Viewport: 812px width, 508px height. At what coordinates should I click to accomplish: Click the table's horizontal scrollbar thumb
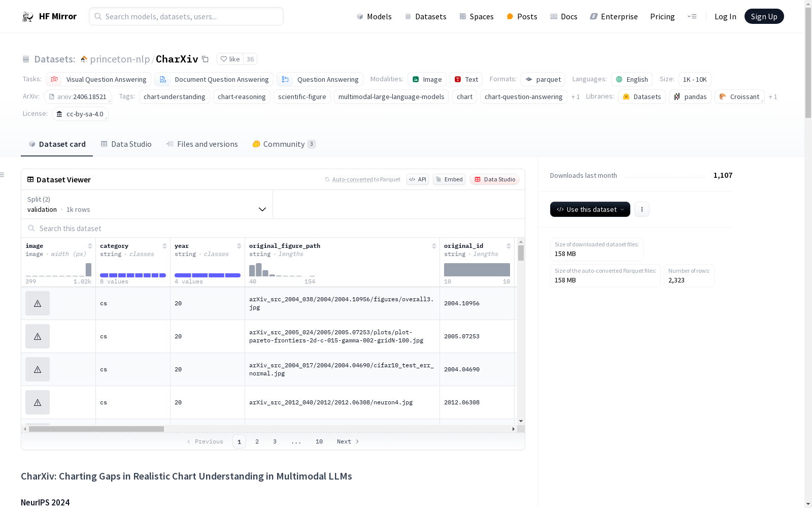click(96, 429)
